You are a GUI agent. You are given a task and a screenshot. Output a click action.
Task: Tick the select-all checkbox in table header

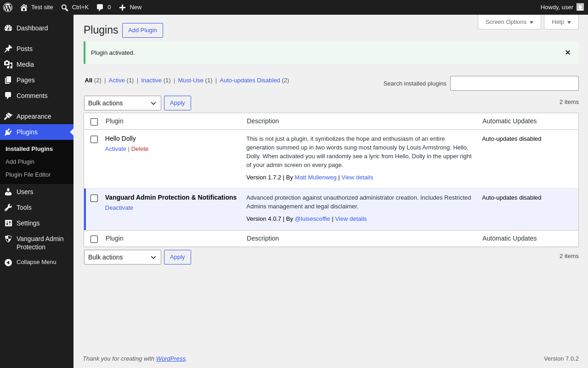tap(94, 122)
